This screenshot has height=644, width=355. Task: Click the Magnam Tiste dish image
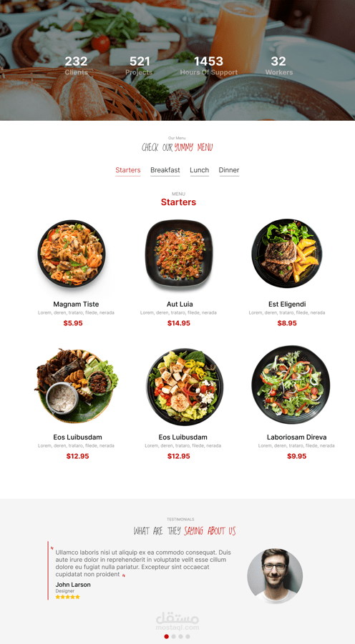[x=72, y=254]
